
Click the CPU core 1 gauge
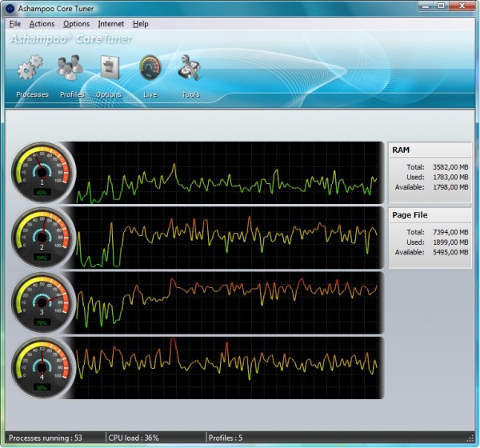(x=42, y=172)
